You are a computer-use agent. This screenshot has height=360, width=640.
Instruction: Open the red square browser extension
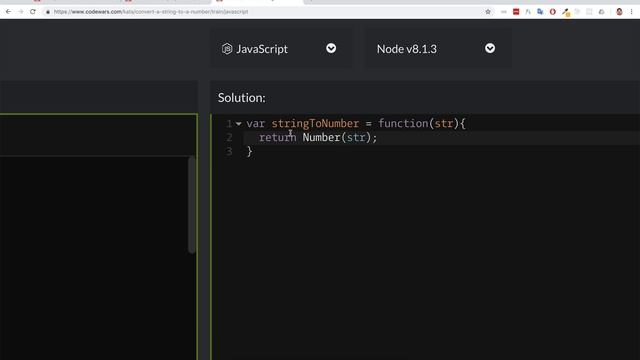[x=516, y=12]
